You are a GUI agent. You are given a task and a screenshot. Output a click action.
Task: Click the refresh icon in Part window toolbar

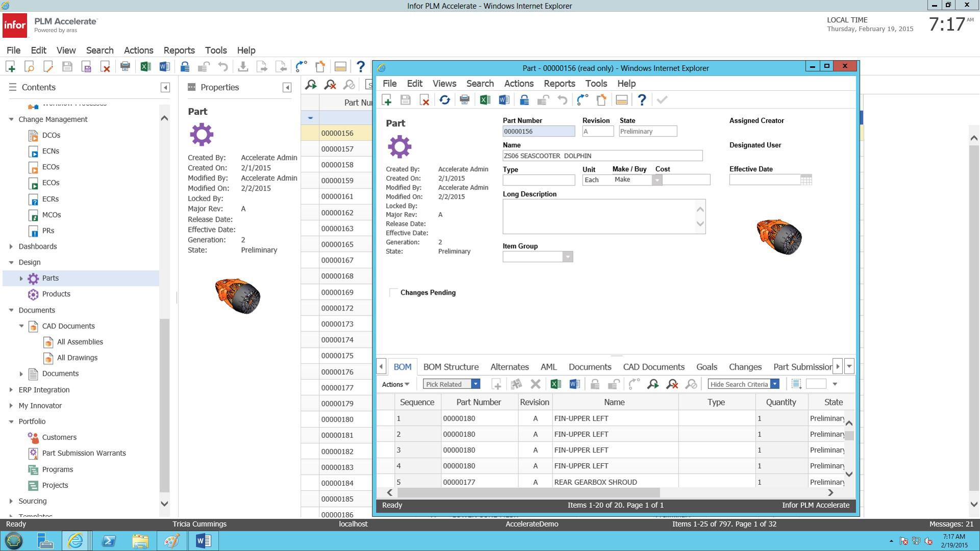coord(444,100)
